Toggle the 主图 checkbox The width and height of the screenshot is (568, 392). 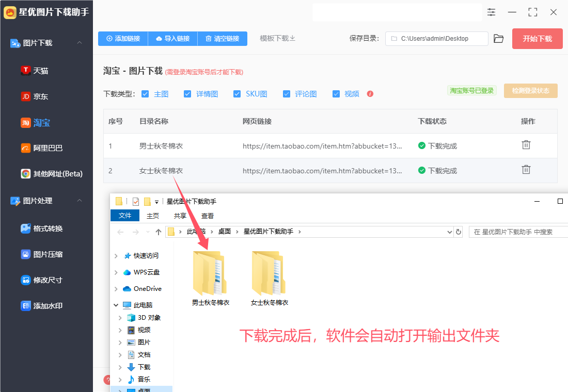(145, 94)
